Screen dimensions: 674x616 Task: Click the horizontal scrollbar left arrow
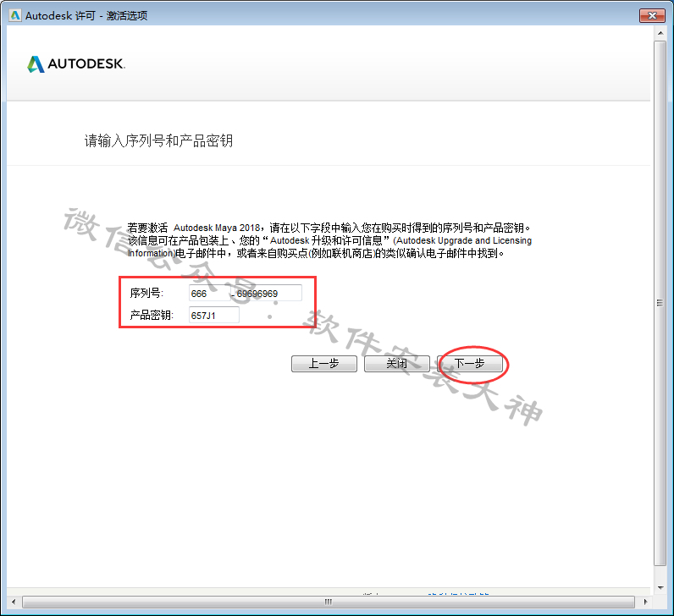tap(14, 602)
